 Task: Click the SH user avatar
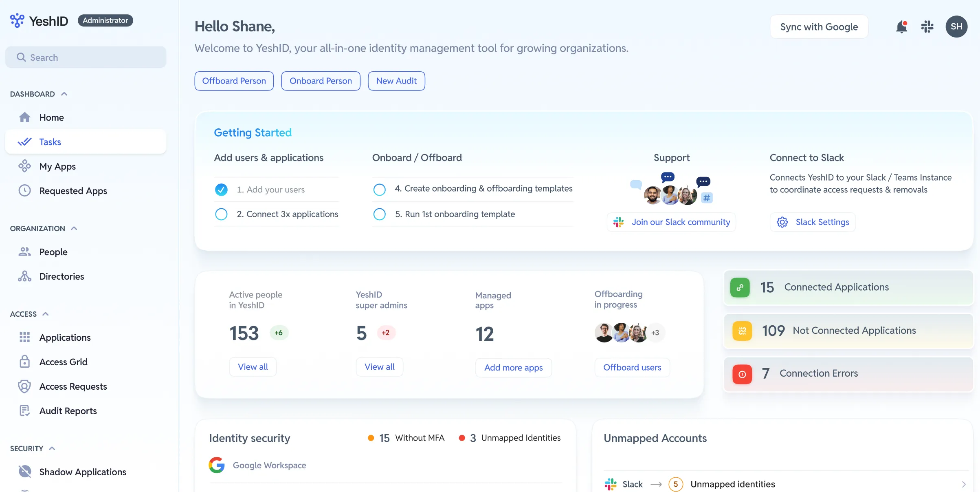tap(956, 27)
